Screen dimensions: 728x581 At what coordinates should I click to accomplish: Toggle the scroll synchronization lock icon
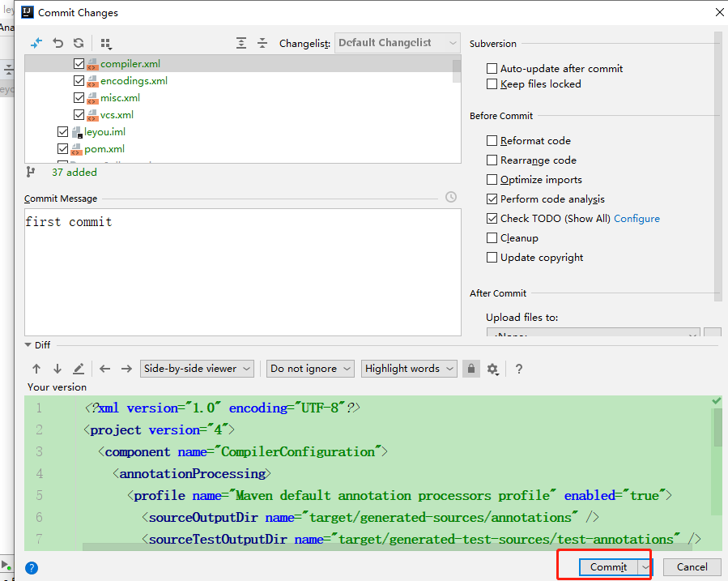[x=470, y=369]
